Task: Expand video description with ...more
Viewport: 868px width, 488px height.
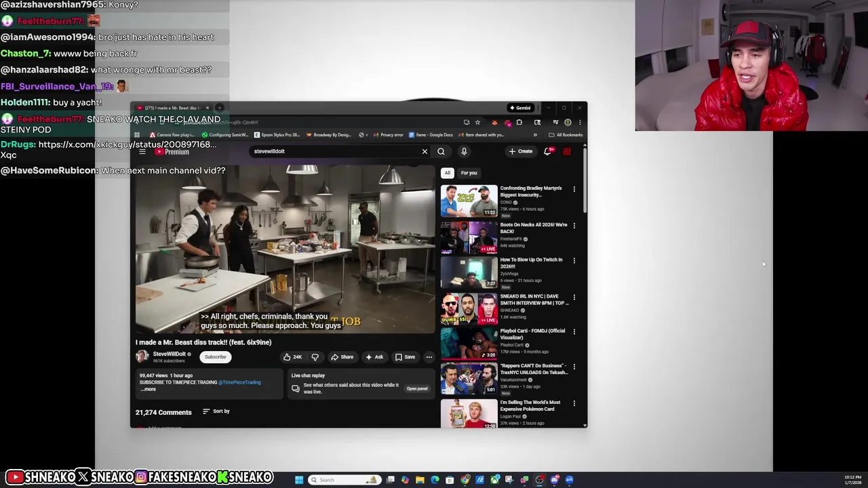Action: point(149,389)
